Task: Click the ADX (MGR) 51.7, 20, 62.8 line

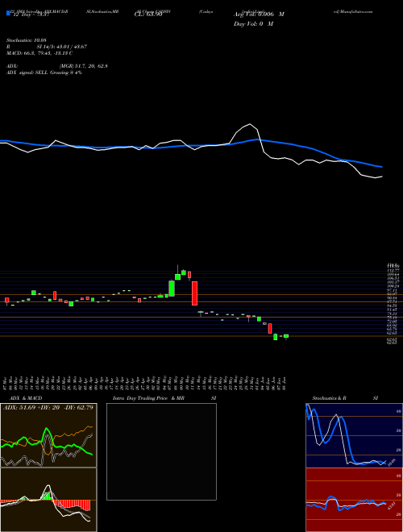Action: 56,66
